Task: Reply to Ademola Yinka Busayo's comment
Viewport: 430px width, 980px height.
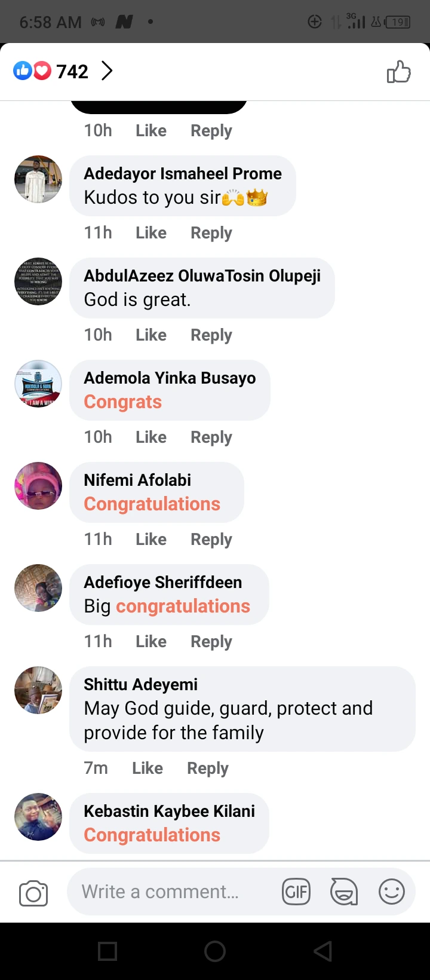Action: pyautogui.click(x=211, y=437)
